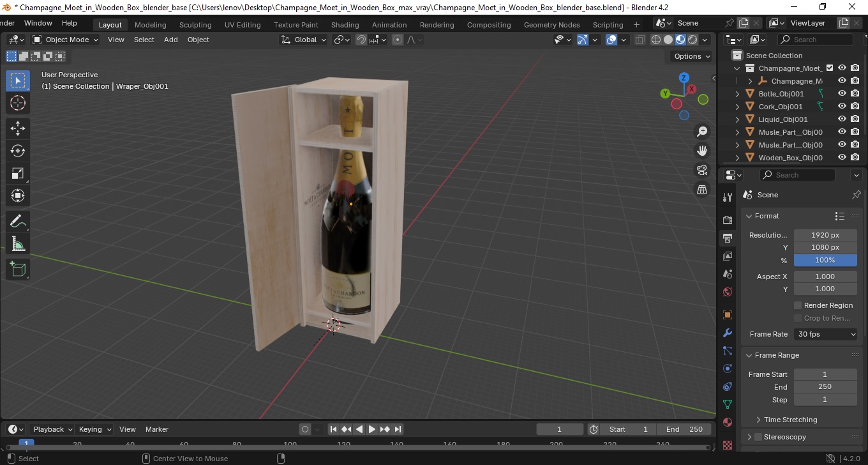
Task: Select the Scale tool
Action: [18, 173]
